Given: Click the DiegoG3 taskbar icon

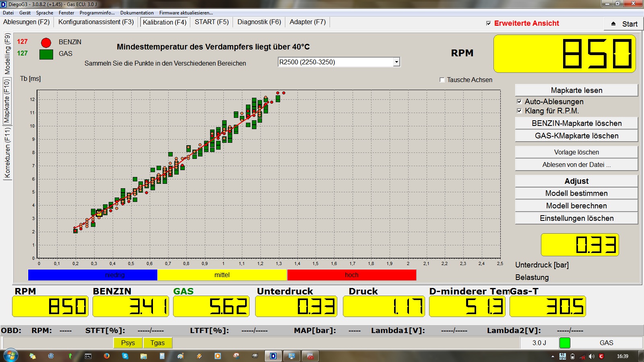Looking at the screenshot, I should click(x=273, y=356).
